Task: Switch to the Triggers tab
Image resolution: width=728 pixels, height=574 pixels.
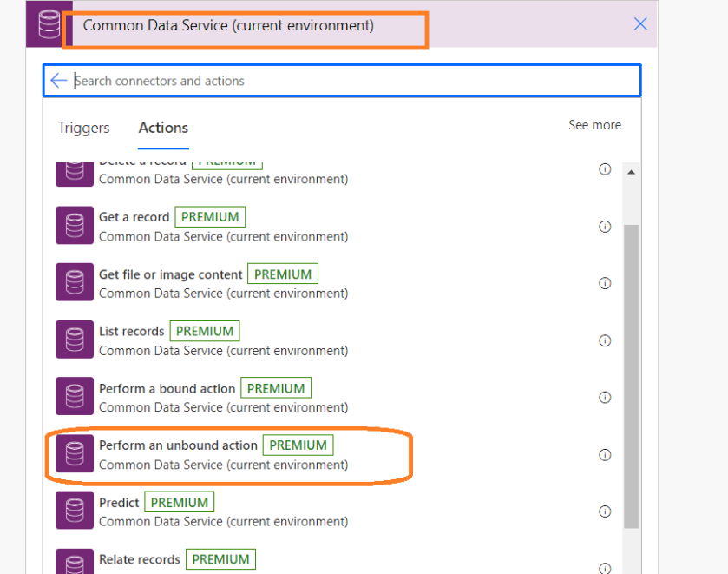Action: click(84, 128)
